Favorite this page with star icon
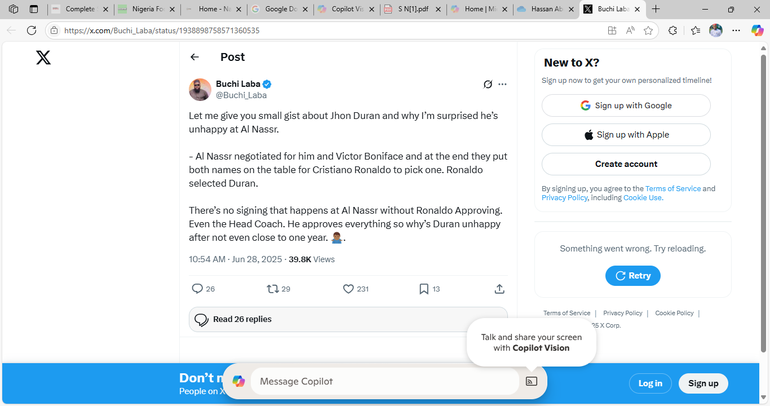The width and height of the screenshot is (770, 406). 647,30
